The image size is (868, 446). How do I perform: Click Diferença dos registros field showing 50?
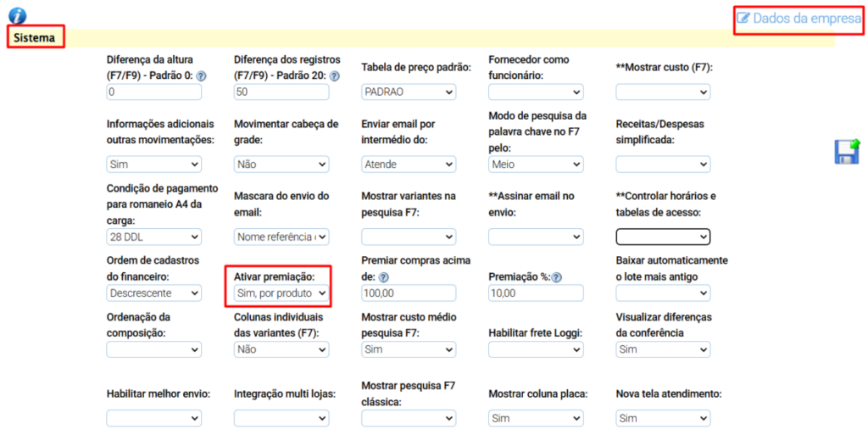281,92
